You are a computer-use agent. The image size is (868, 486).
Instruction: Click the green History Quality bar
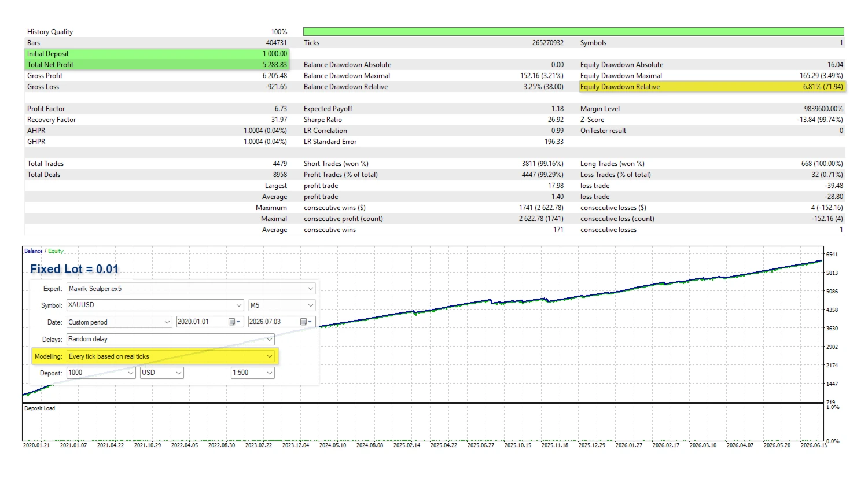point(573,31)
